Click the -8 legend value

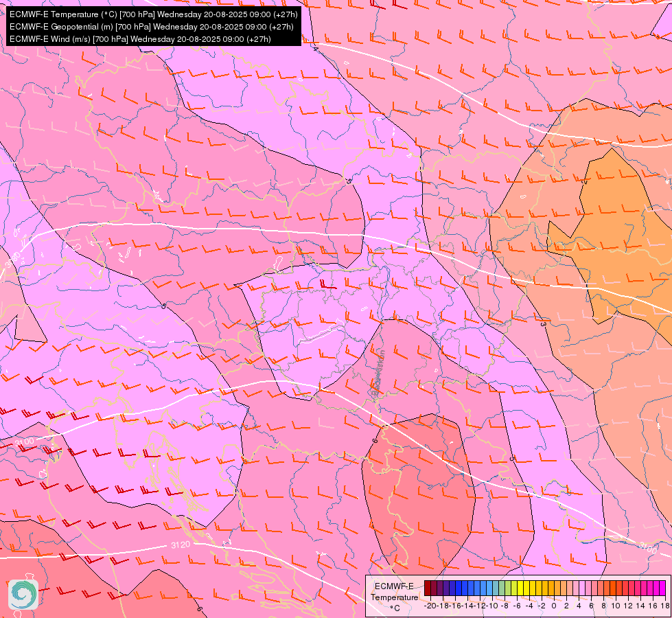505,606
